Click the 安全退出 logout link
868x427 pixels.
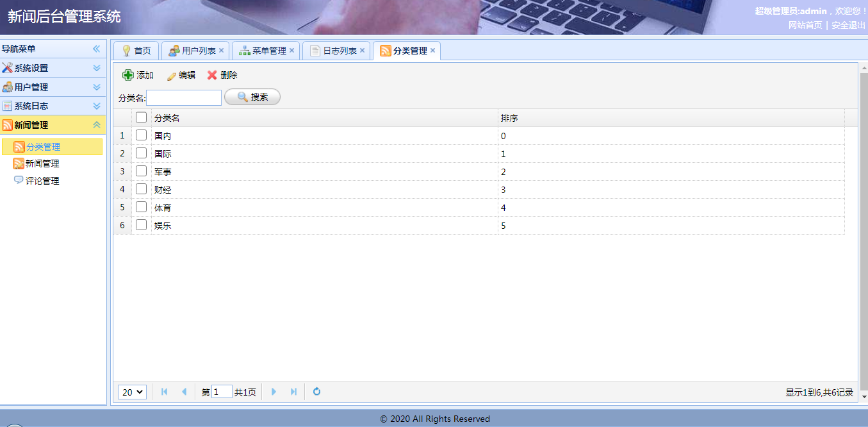point(848,25)
